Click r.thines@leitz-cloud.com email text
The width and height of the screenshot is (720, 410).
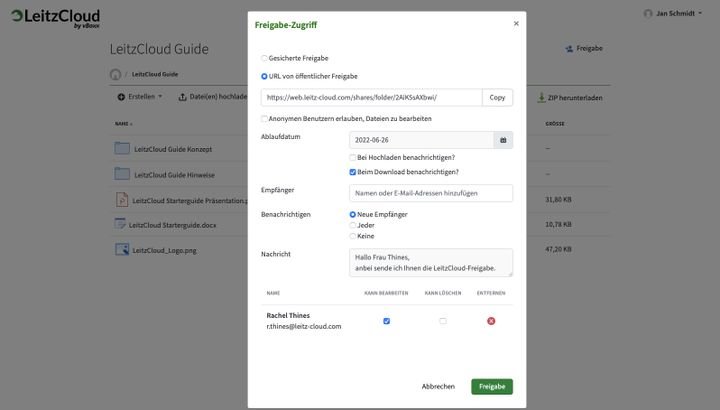304,326
